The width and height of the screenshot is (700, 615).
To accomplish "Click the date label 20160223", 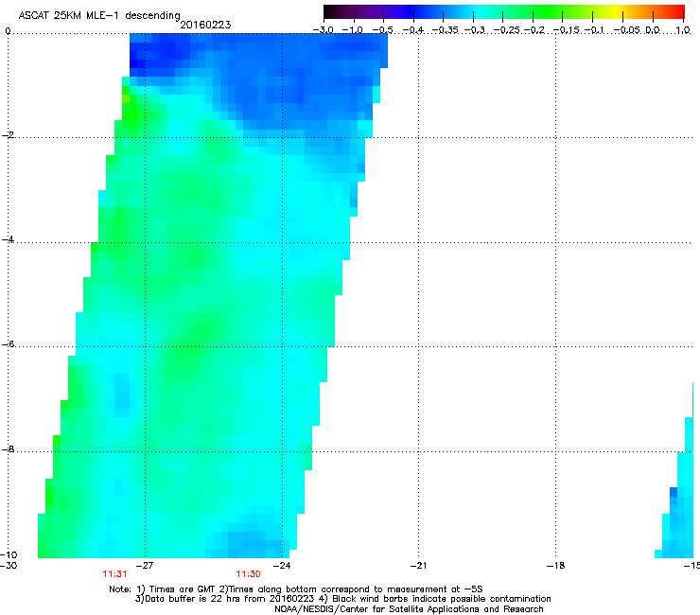I will (205, 25).
